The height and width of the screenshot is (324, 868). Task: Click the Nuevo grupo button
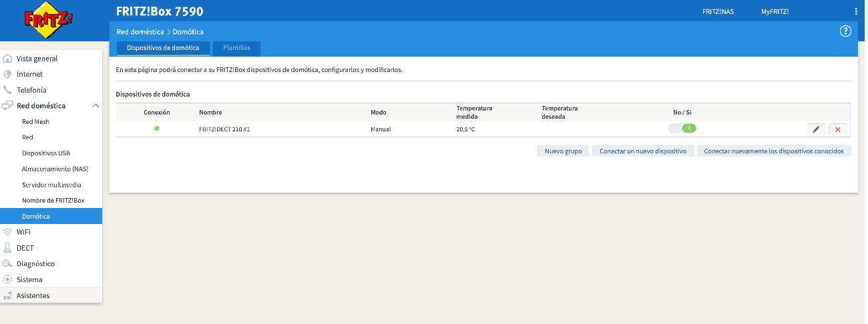(563, 151)
